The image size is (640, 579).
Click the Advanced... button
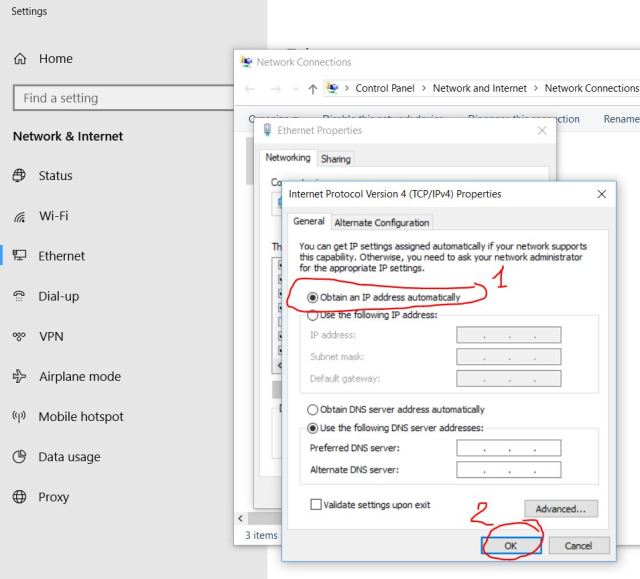pos(560,509)
